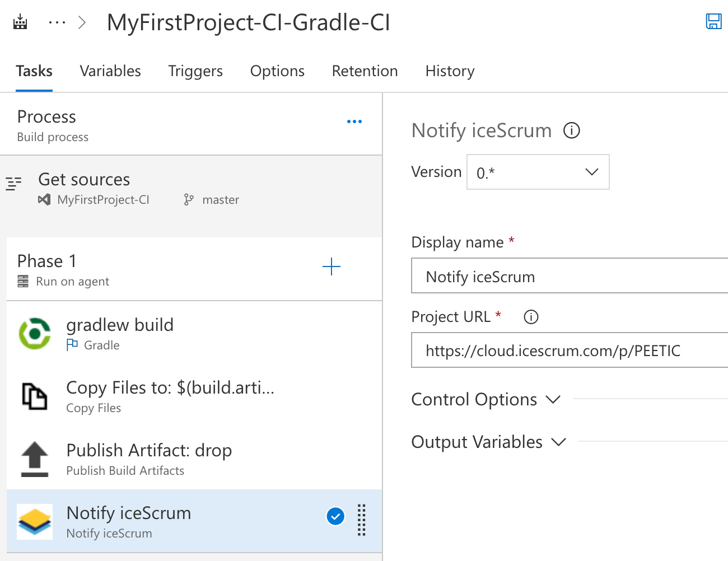Image resolution: width=728 pixels, height=561 pixels.
Task: Click the drag handle on Notify iceScrum
Action: pos(362,520)
